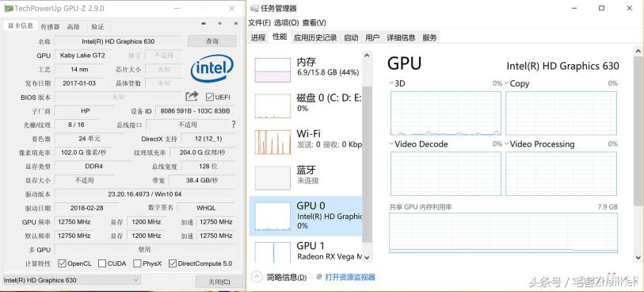The image size is (644, 292).
Task: Click the 带宽 field 38.4 GB/秒
Action: tap(202, 180)
